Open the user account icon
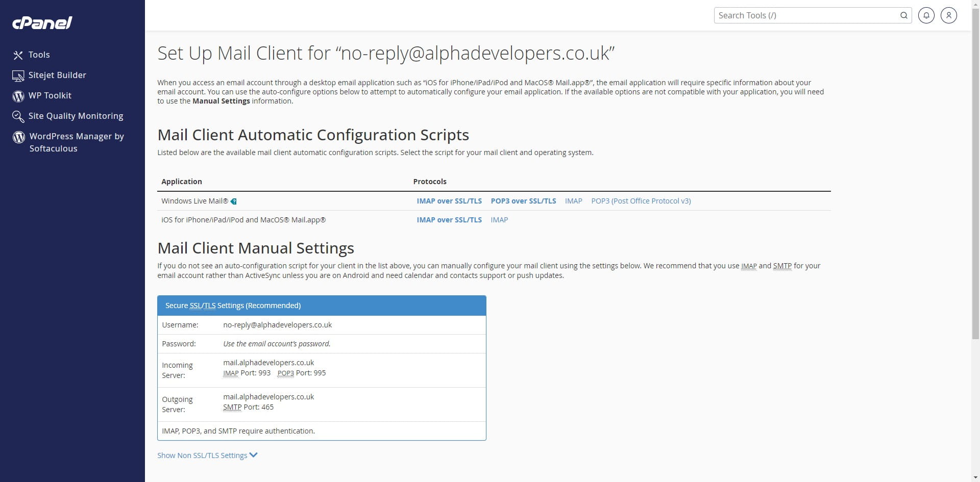The height and width of the screenshot is (482, 980). (948, 15)
